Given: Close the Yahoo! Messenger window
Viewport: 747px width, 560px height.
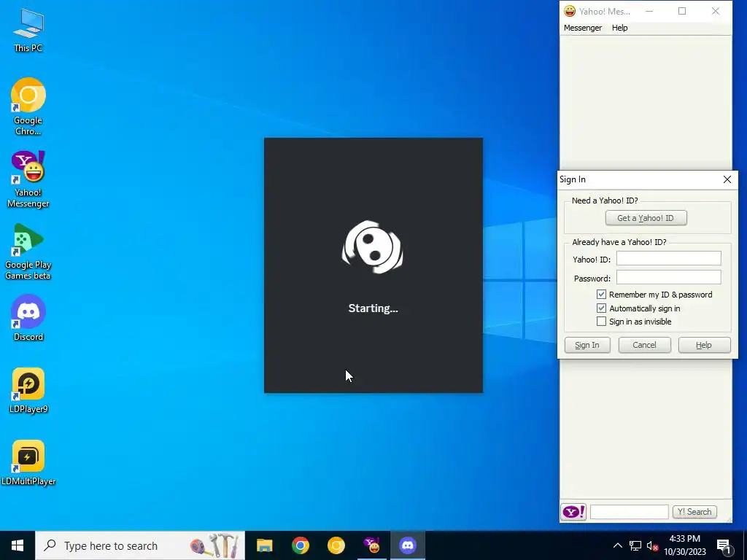Looking at the screenshot, I should [x=716, y=11].
